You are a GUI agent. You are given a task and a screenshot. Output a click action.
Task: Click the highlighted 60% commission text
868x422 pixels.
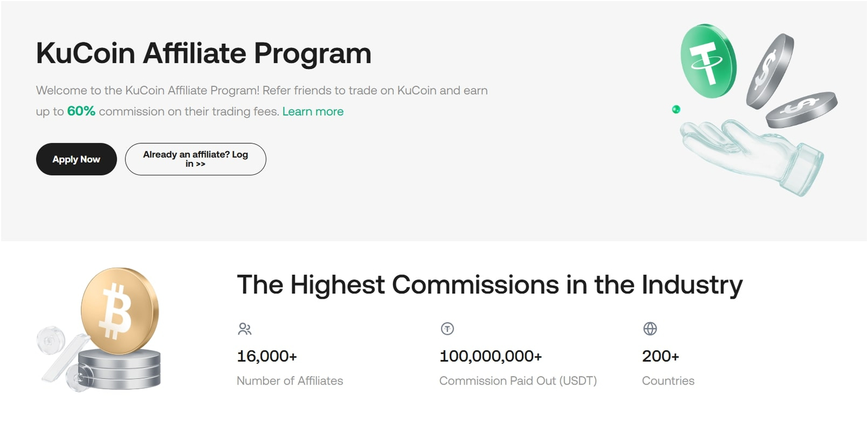(81, 111)
